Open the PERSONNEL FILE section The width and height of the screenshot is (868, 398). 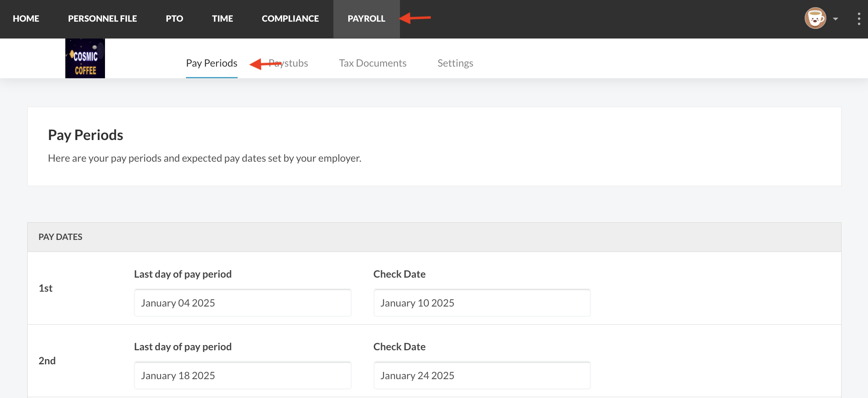[102, 19]
